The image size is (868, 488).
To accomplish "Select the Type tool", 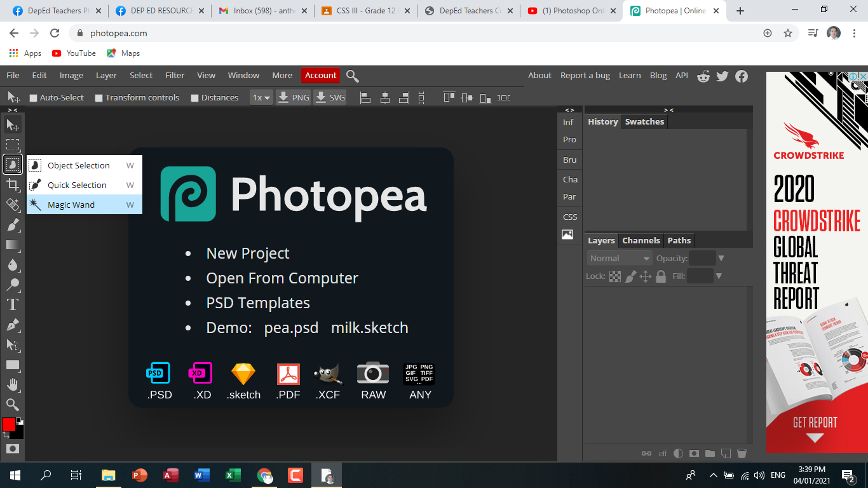I will tap(13, 304).
